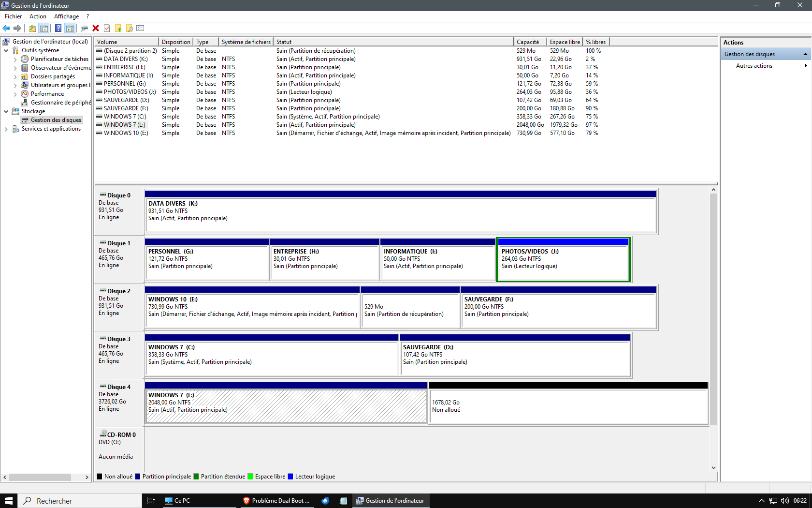The image size is (812, 508).
Task: Expand Dossiers partagés node
Action: click(15, 76)
